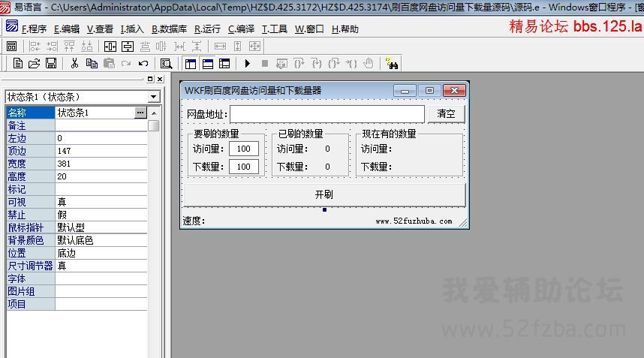Click the property list scrollbar up arrow
644x358 pixels.
(x=154, y=113)
